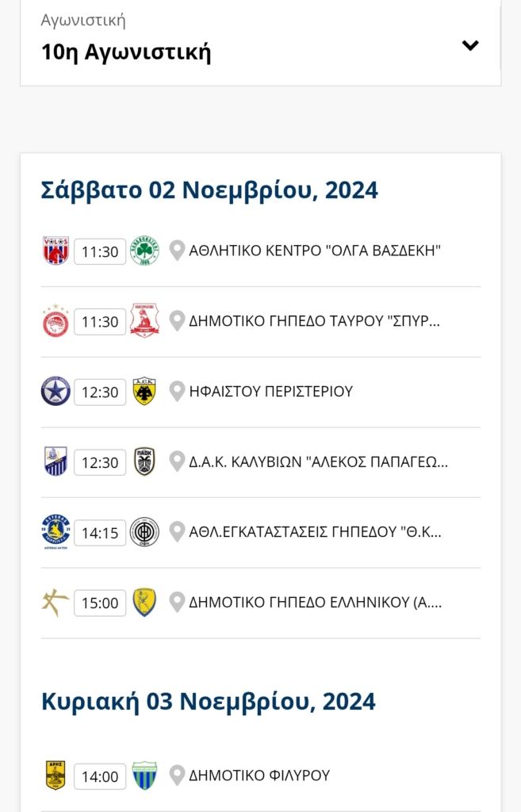Open the Atromitos blue star logo
The width and height of the screenshot is (521, 812).
[x=56, y=392]
